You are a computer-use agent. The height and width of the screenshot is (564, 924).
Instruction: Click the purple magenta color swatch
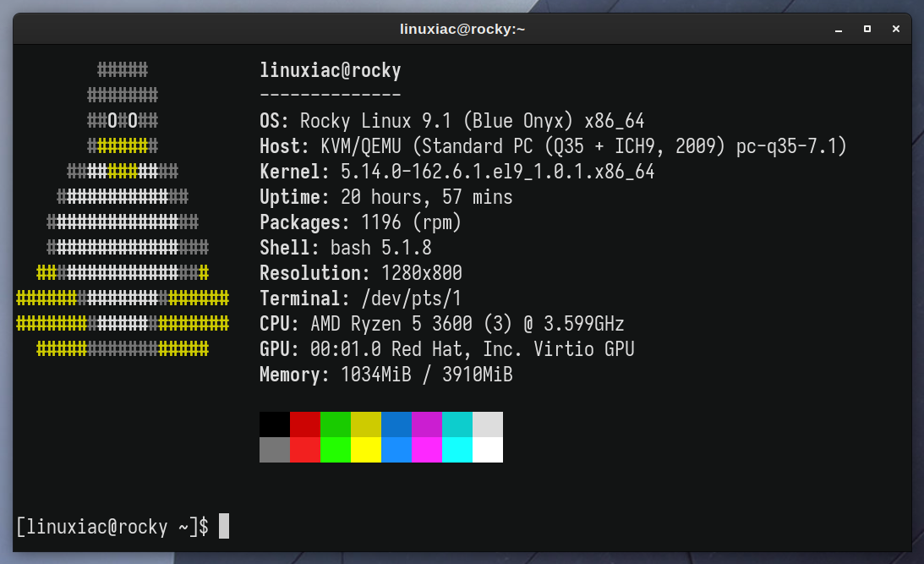[x=427, y=424]
